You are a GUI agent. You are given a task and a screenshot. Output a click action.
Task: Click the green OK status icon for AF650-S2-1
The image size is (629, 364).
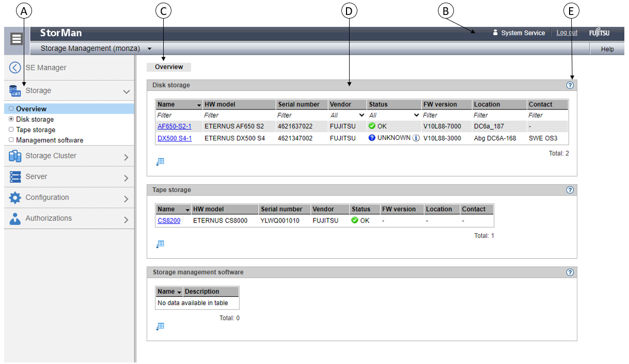372,126
